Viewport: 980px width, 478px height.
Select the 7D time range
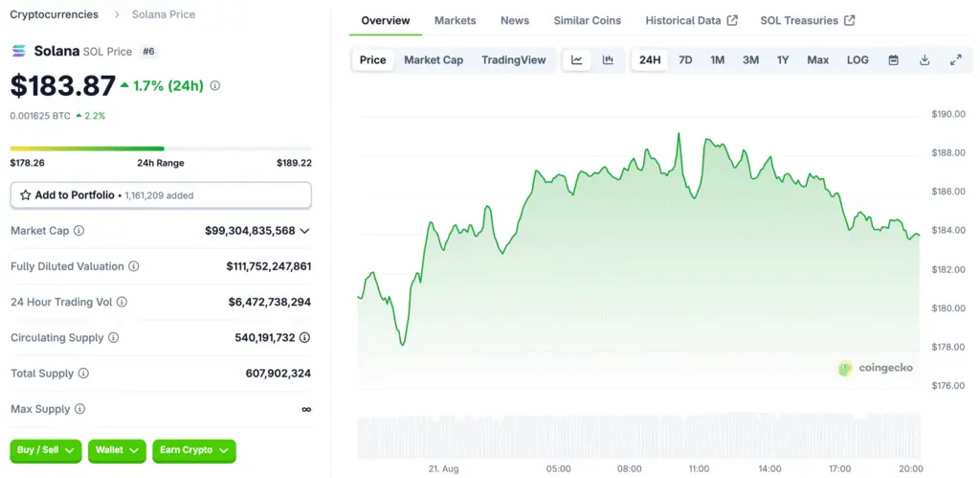point(685,60)
